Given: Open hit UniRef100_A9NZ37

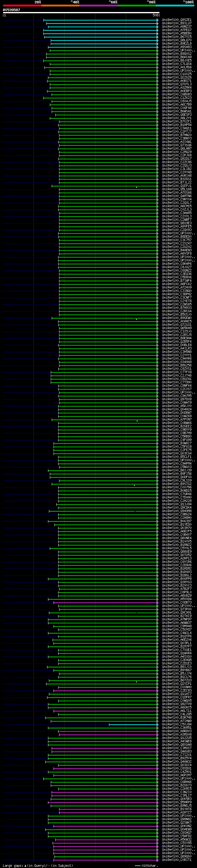Looking at the screenshot, I should click(x=176, y=26).
